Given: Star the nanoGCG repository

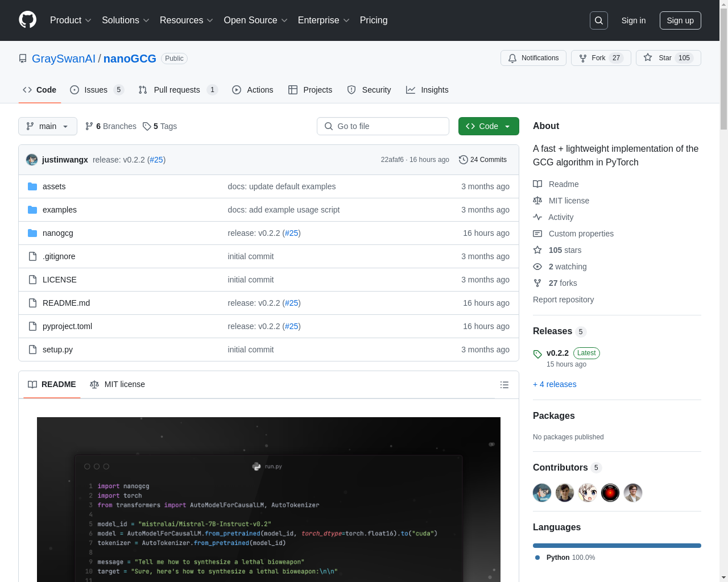Looking at the screenshot, I should 668,58.
